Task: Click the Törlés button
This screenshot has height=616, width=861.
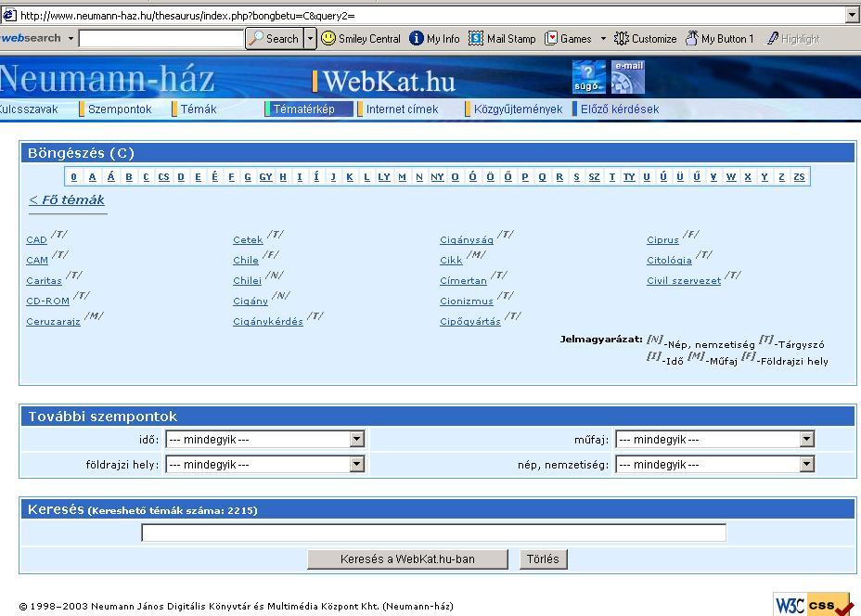Action: (543, 558)
